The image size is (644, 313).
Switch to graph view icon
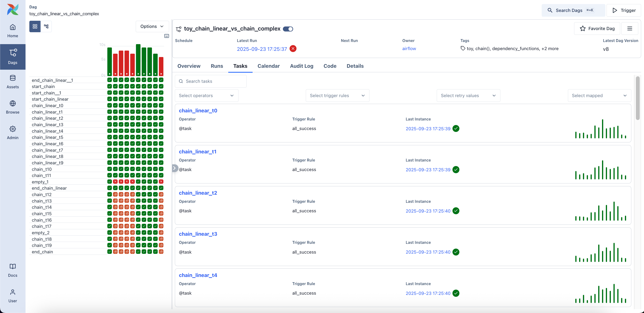(46, 26)
